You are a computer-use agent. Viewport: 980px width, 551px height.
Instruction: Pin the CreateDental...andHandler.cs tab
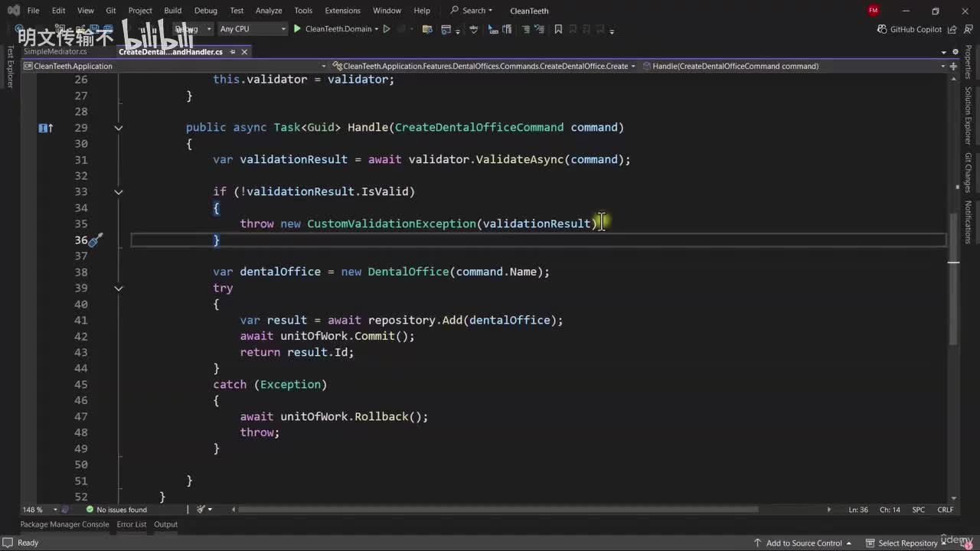233,52
